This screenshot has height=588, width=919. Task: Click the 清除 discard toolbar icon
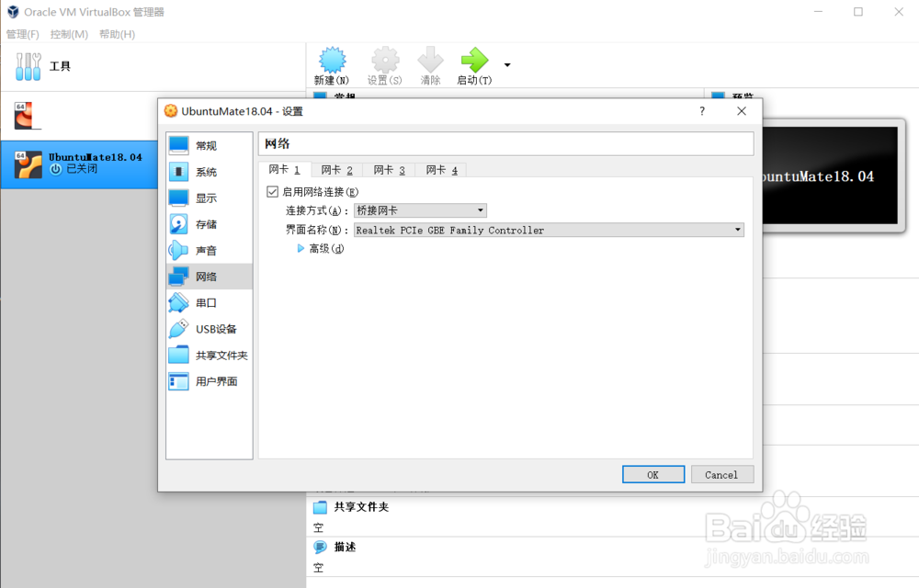[x=430, y=60]
